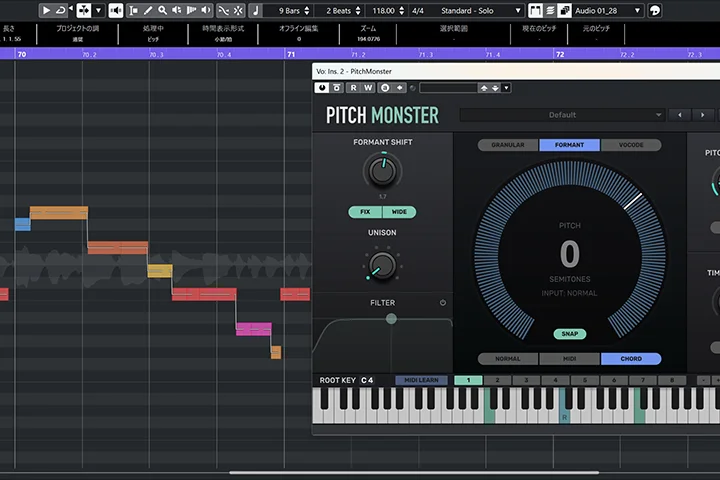Open the dropdown arrow next to the toolbar's first white icon
720x480 pixels.
click(98, 10)
